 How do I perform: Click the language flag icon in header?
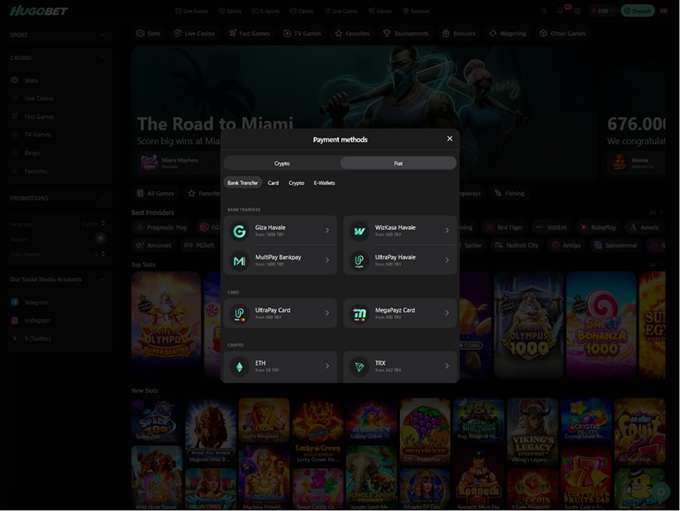coord(664,11)
